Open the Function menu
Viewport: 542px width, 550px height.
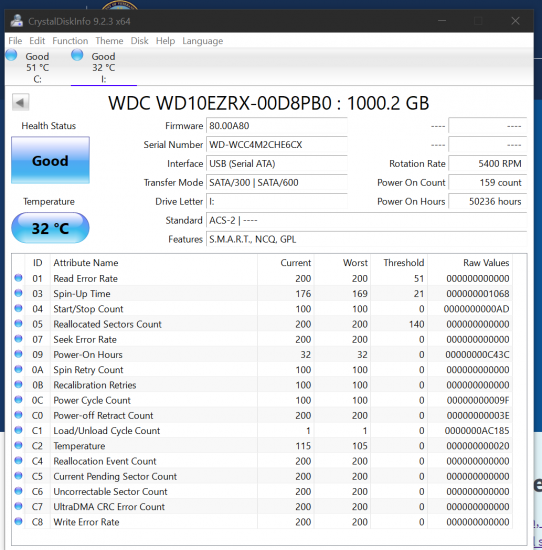click(70, 41)
